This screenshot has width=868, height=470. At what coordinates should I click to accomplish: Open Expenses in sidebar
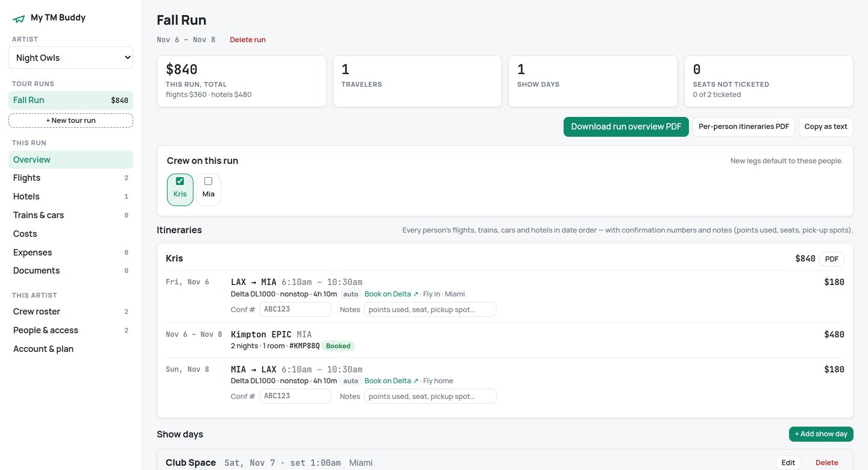[71, 252]
